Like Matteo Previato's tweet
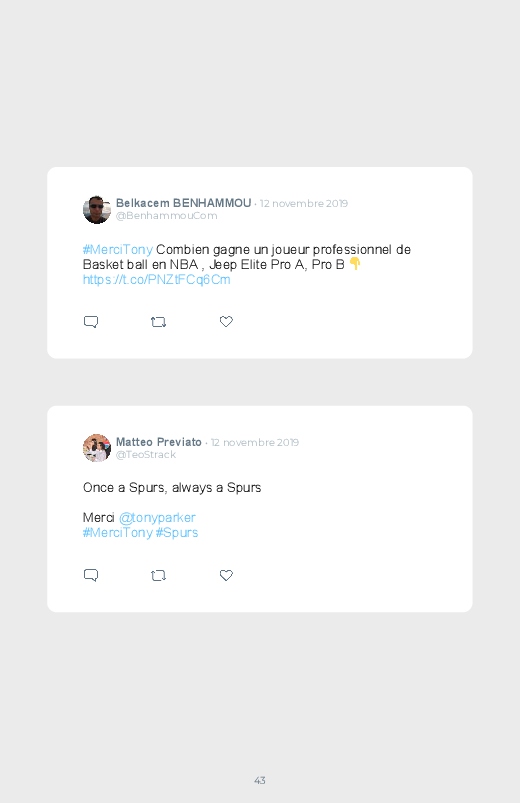 point(226,575)
